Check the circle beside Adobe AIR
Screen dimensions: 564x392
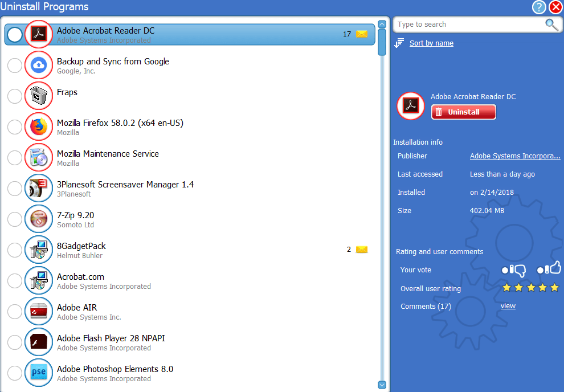tap(15, 312)
